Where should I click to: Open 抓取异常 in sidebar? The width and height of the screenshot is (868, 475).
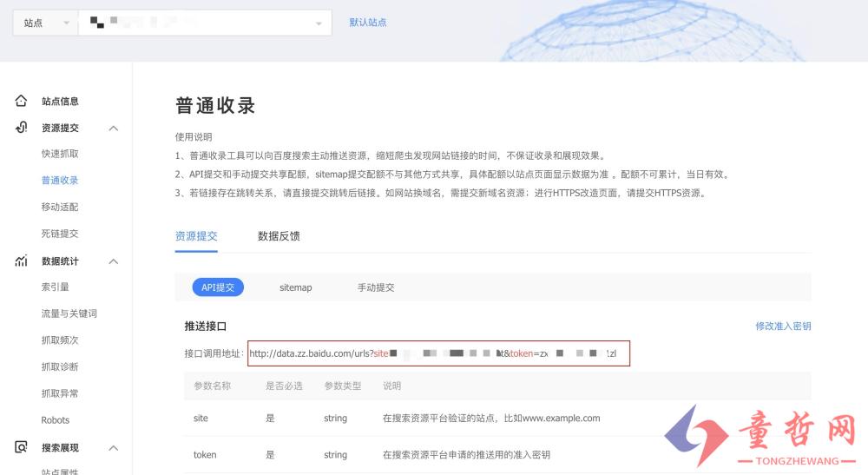pos(60,393)
